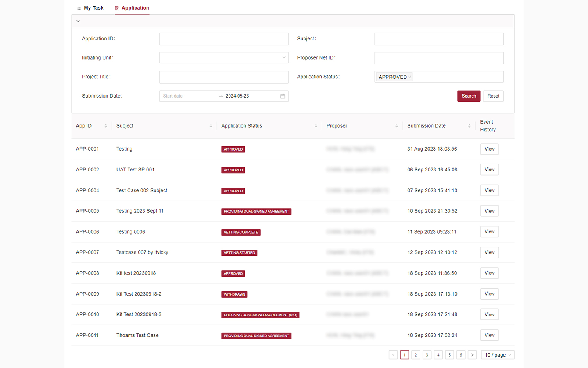Sort table by Subject column

211,126
